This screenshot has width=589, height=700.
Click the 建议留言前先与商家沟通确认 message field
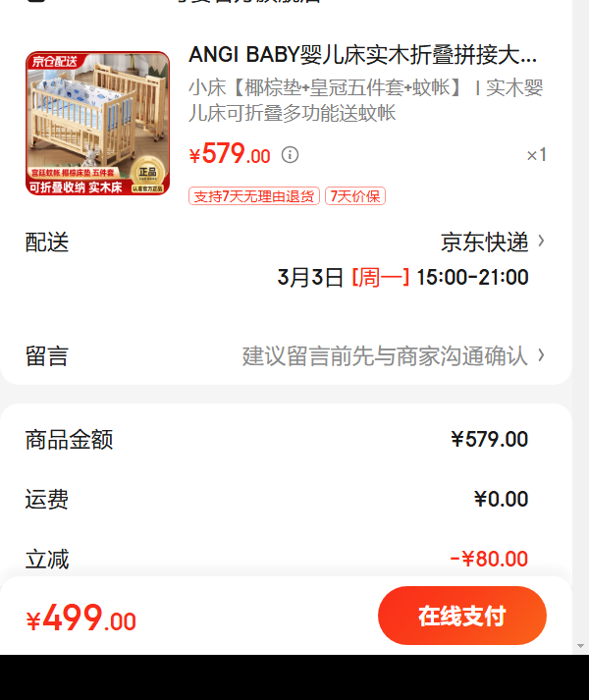coord(385,356)
